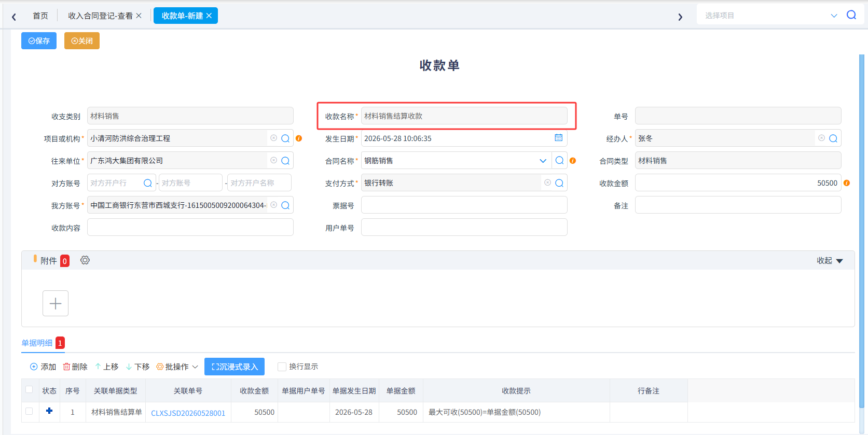Image resolution: width=868 pixels, height=435 pixels.
Task: Clear the 往来单位 field value
Action: [273, 160]
